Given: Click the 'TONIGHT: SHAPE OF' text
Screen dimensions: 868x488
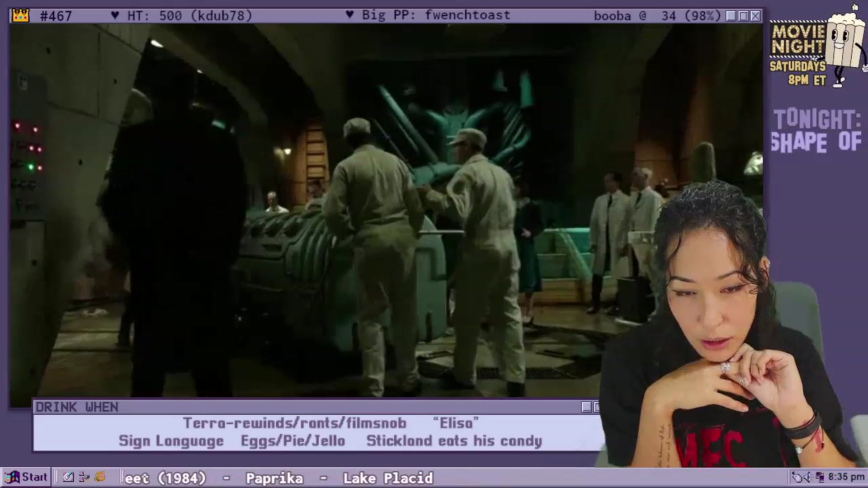Looking at the screenshot, I should (817, 131).
